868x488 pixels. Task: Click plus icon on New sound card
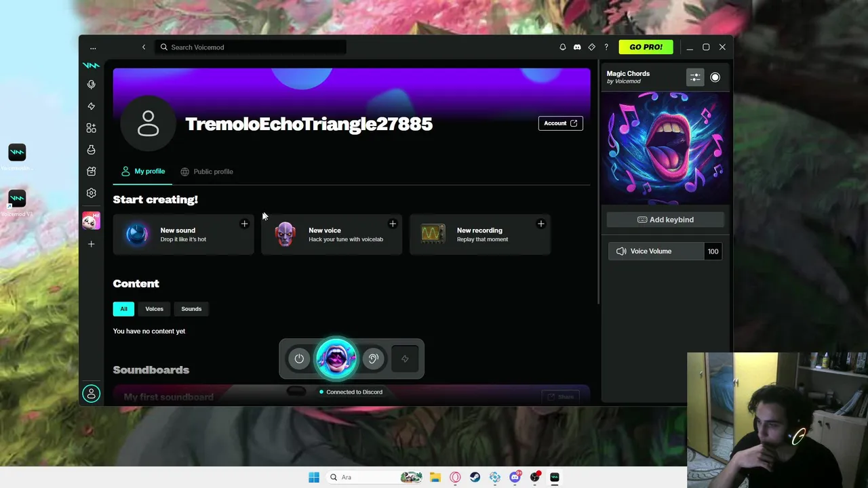pyautogui.click(x=244, y=224)
